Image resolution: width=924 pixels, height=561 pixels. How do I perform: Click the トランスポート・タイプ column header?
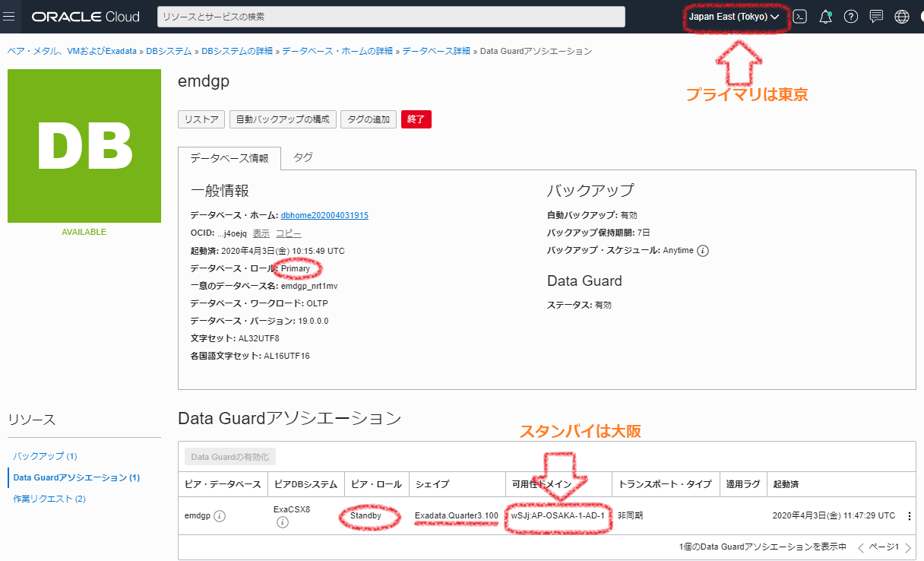[x=665, y=484]
